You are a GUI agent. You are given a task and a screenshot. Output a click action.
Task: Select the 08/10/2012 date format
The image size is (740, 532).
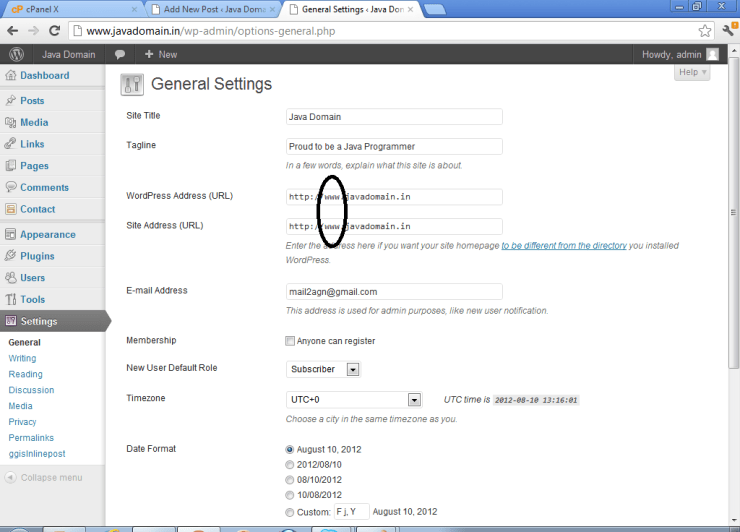pos(290,480)
